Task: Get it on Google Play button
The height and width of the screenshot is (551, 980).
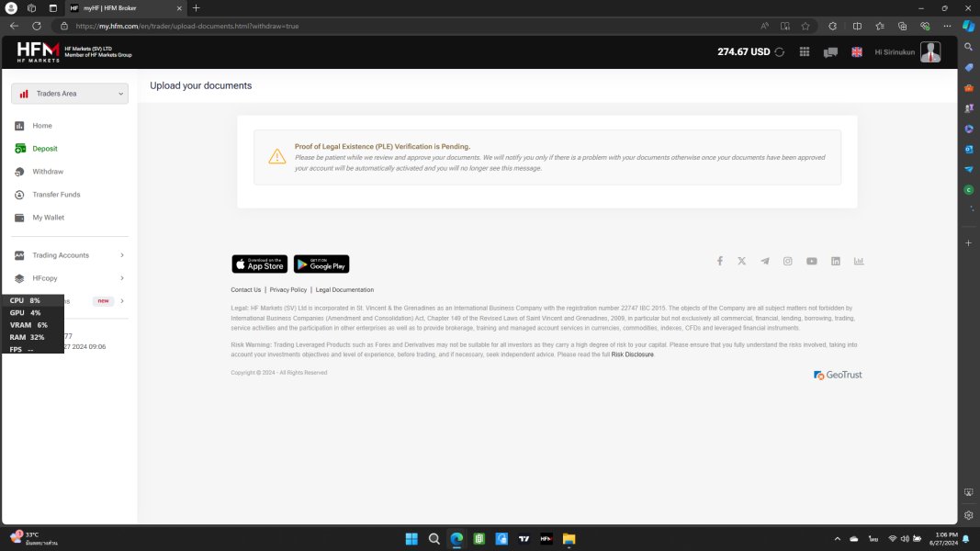Action: point(321,264)
